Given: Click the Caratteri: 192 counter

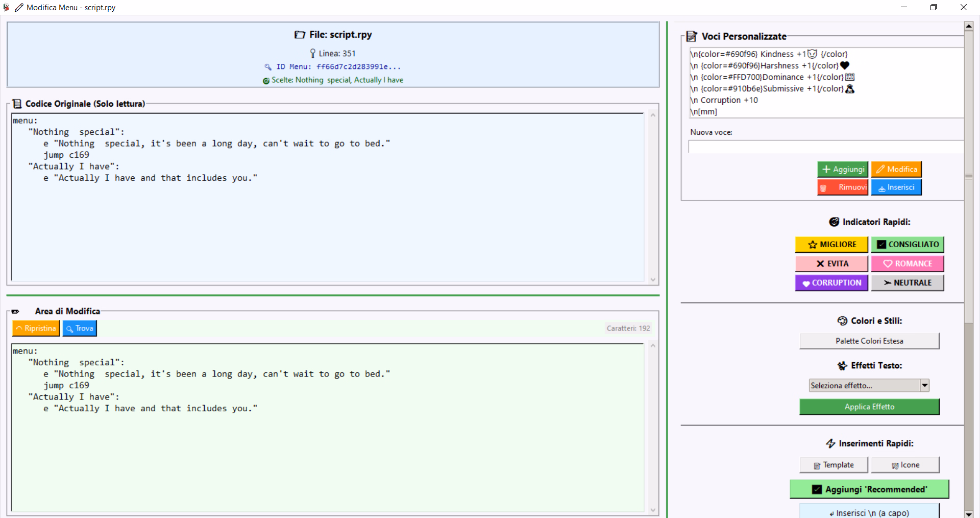Looking at the screenshot, I should 628,328.
